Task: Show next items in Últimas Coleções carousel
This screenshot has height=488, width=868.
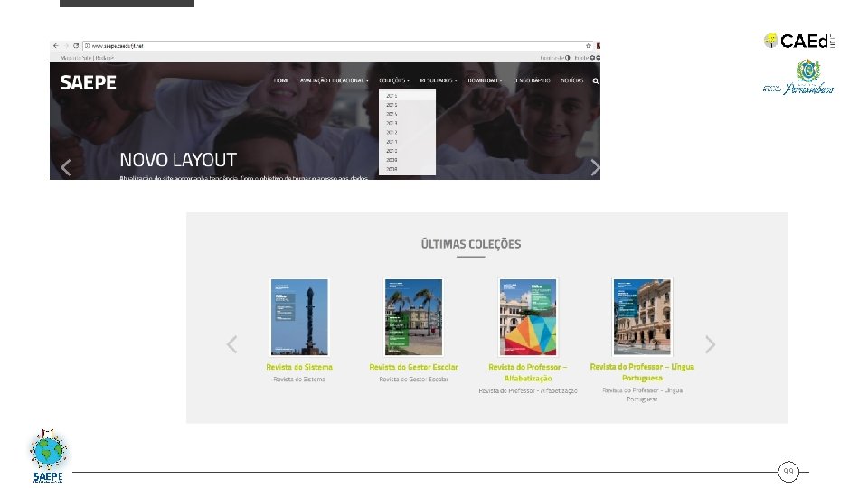Action: click(x=711, y=344)
